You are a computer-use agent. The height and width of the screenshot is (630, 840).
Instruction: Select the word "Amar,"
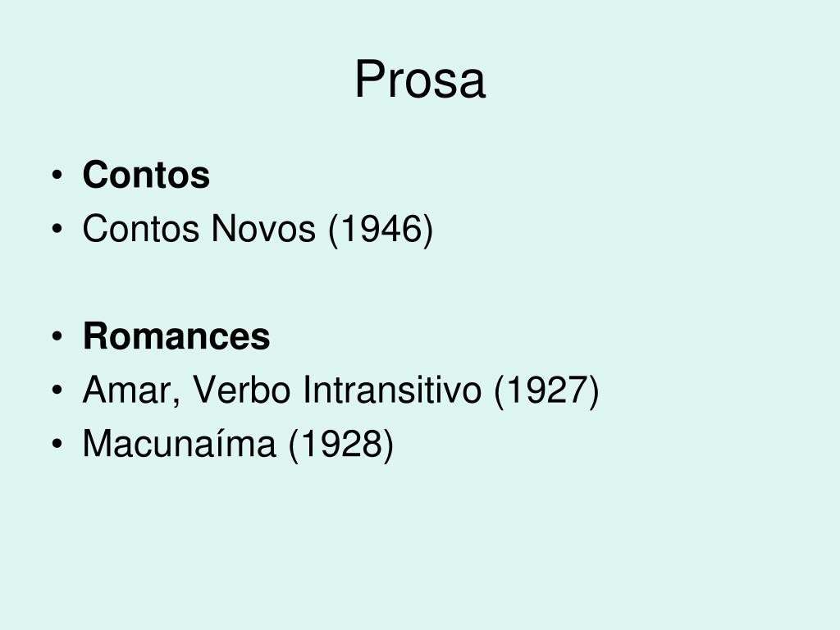(x=131, y=391)
